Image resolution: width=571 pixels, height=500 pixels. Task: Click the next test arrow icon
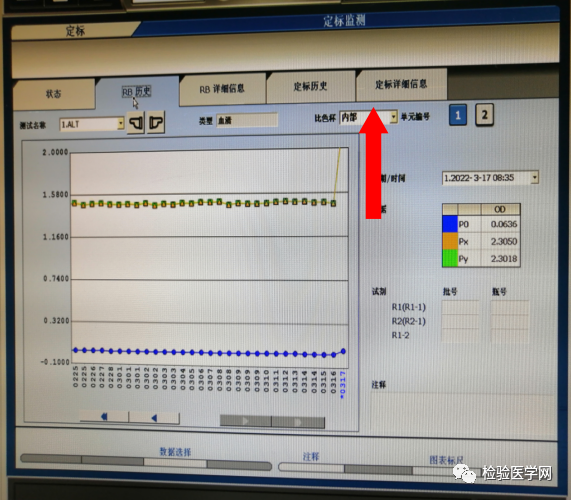155,122
